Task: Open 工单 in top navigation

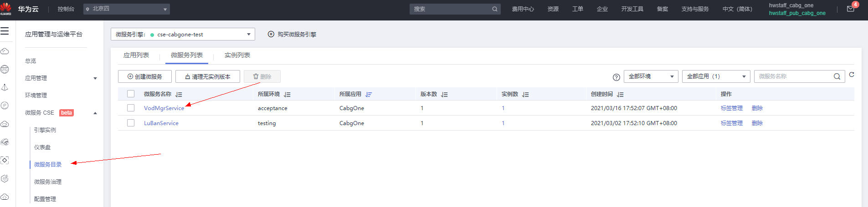Action: pos(578,9)
